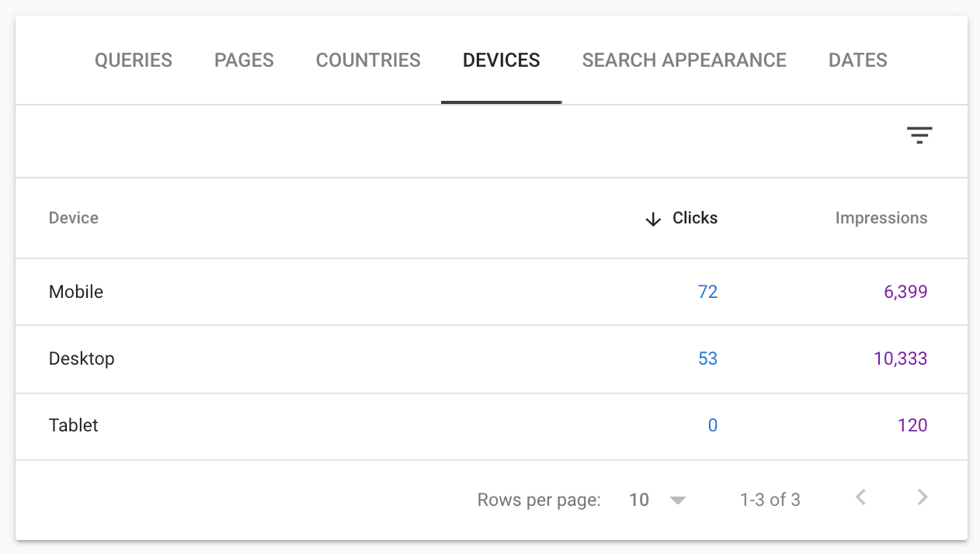The image size is (980, 554).
Task: Click Tablet impressions value 120
Action: pos(912,425)
